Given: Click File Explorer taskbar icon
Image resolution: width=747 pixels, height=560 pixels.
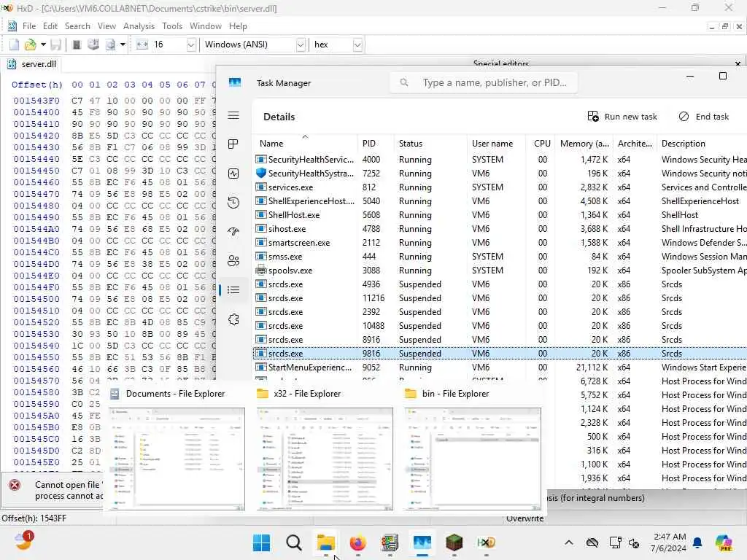Looking at the screenshot, I should coord(326,542).
